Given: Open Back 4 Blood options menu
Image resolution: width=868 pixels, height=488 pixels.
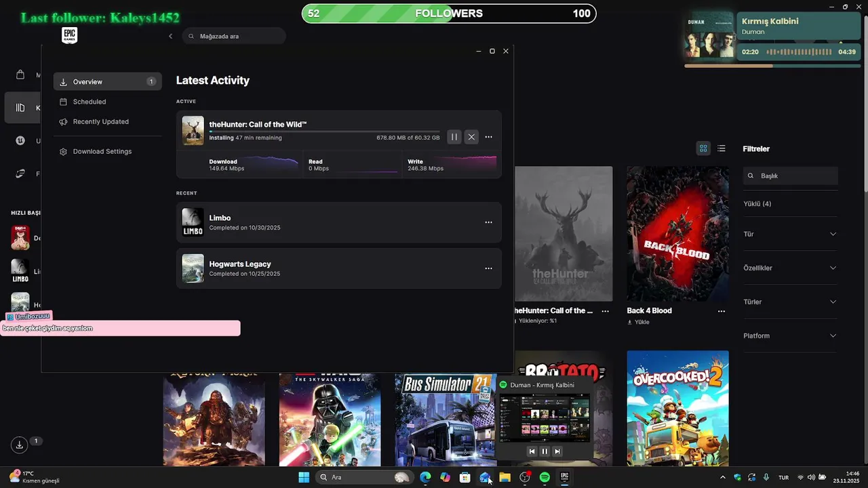Looking at the screenshot, I should coord(722,311).
